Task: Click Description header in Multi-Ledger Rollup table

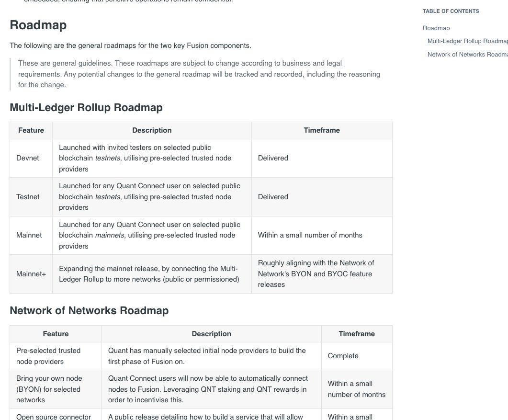Action: pos(152,130)
